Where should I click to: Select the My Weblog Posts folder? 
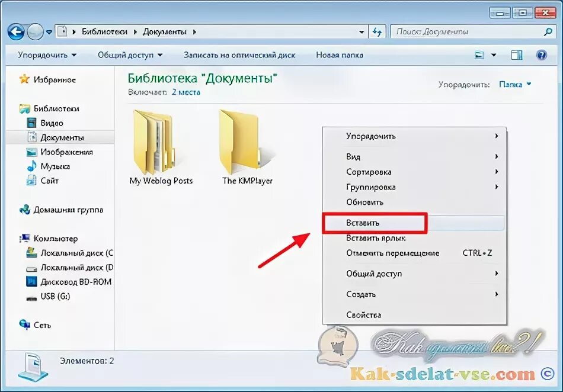coord(161,148)
